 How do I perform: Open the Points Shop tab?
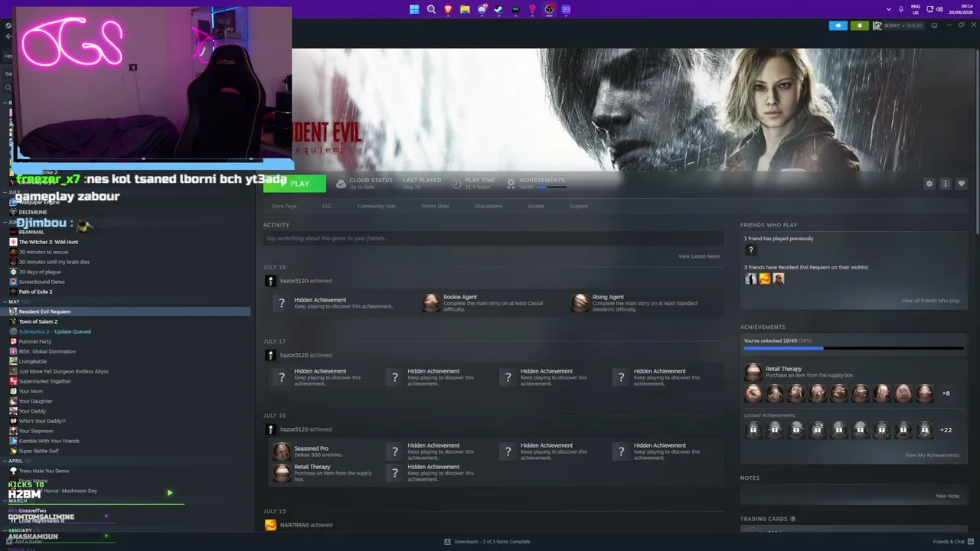435,206
